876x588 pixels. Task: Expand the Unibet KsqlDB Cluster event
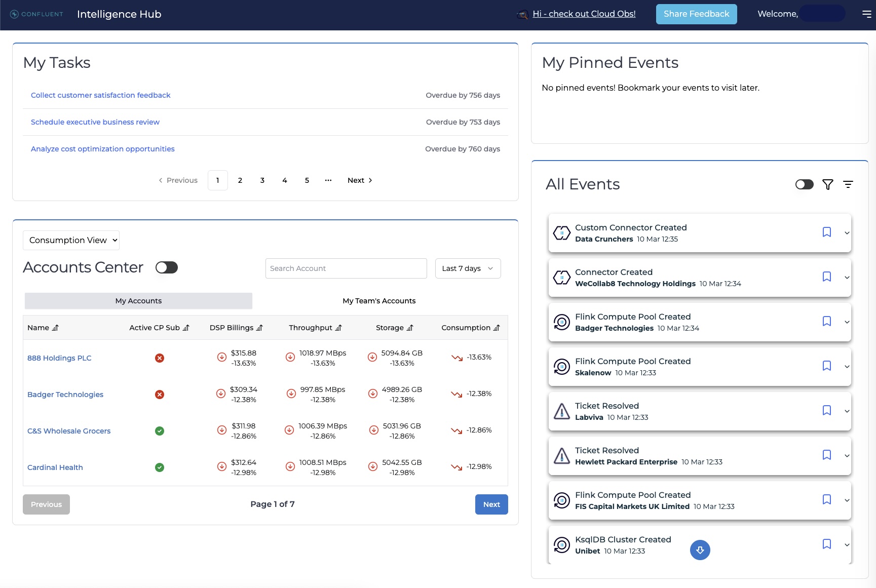point(847,545)
